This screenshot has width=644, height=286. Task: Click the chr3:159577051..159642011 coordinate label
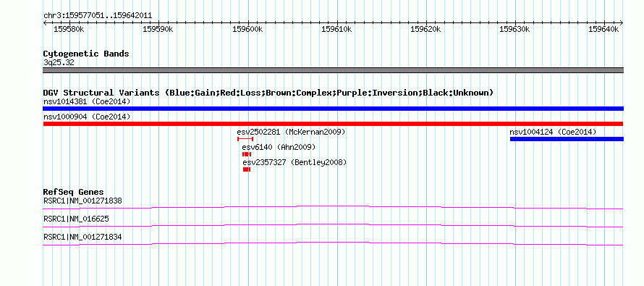(98, 16)
